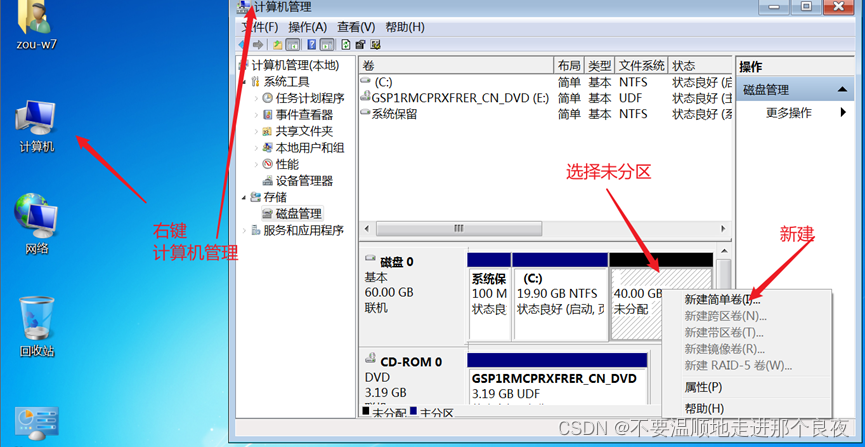
Task: Select the 计算机 desktop icon
Action: tap(36, 126)
